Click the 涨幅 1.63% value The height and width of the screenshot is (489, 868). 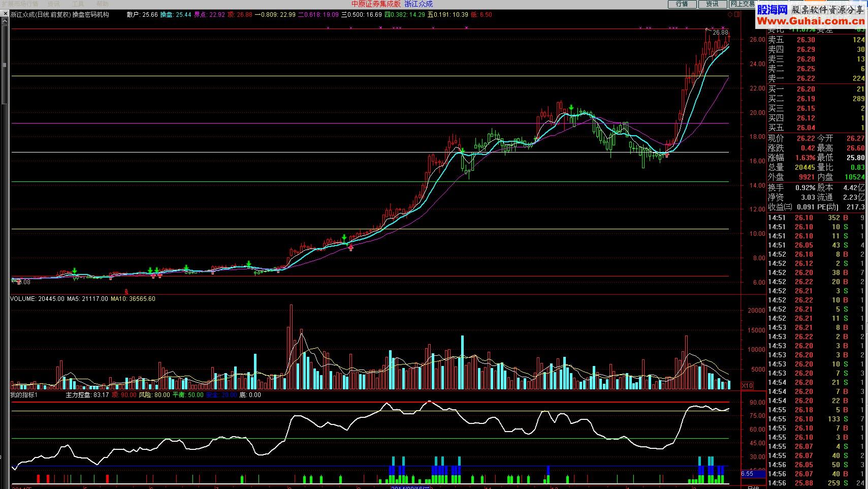pos(805,158)
